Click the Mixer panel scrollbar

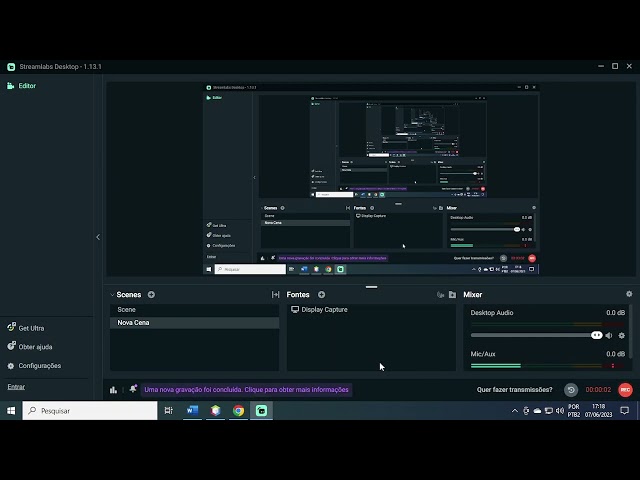(631, 331)
